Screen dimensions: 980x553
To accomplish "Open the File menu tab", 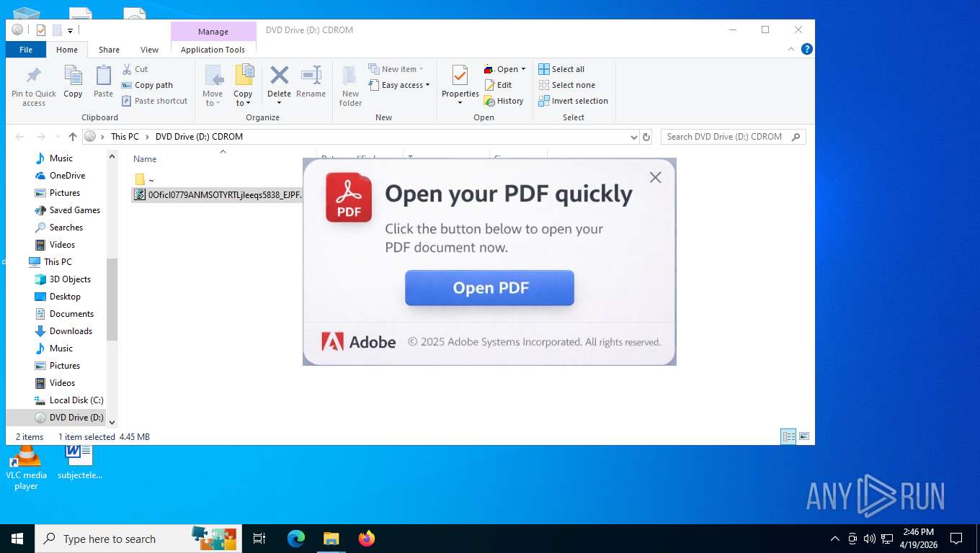I will click(26, 50).
